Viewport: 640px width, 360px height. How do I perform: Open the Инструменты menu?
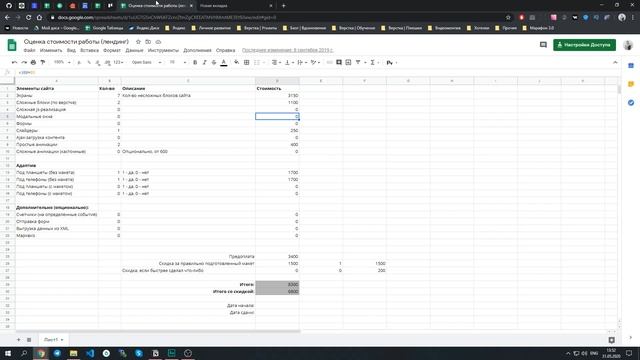pyautogui.click(x=163, y=50)
